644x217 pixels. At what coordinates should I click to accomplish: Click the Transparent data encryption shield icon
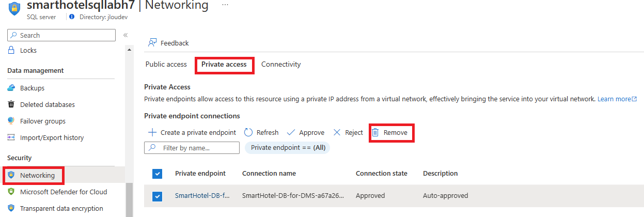click(x=11, y=208)
